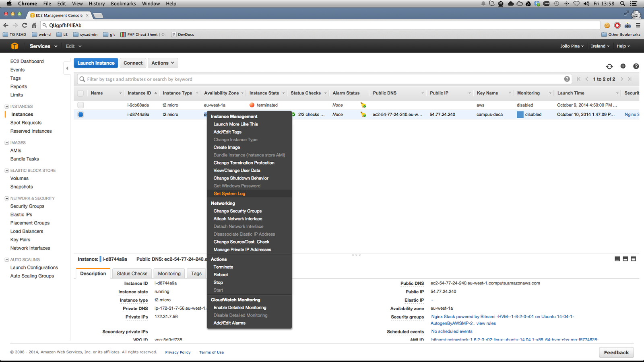Collapse the ELASTIC BLOCK STORE section
Image resolution: width=644 pixels, height=362 pixels.
click(x=6, y=171)
